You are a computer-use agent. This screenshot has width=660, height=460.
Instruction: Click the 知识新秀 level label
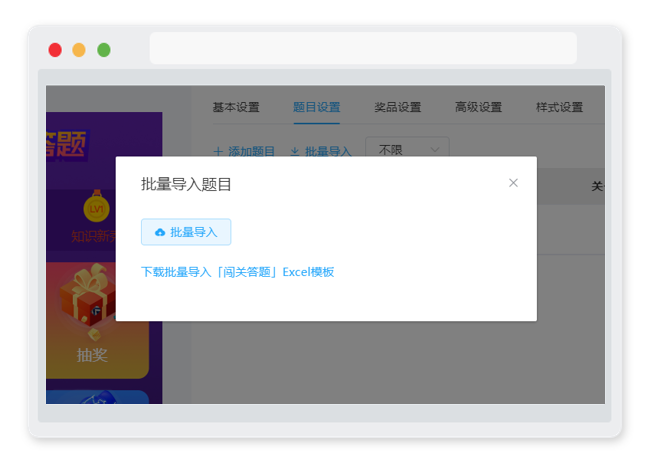pyautogui.click(x=93, y=237)
